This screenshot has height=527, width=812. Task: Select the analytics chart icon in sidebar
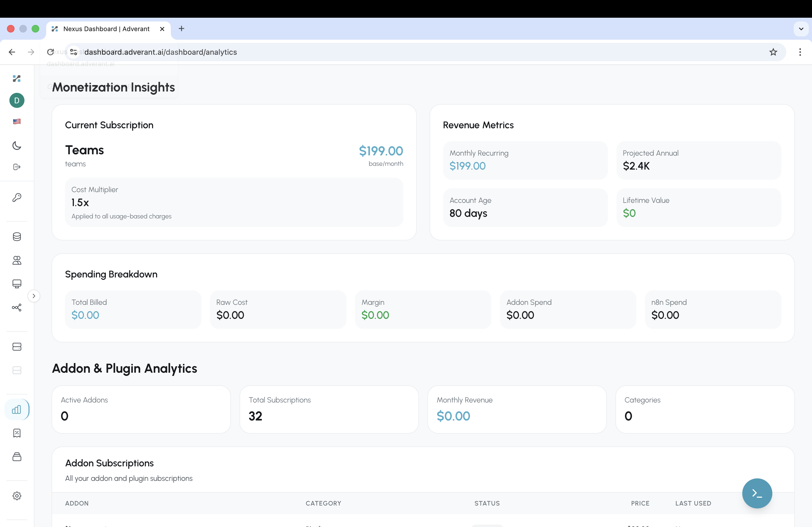(17, 410)
